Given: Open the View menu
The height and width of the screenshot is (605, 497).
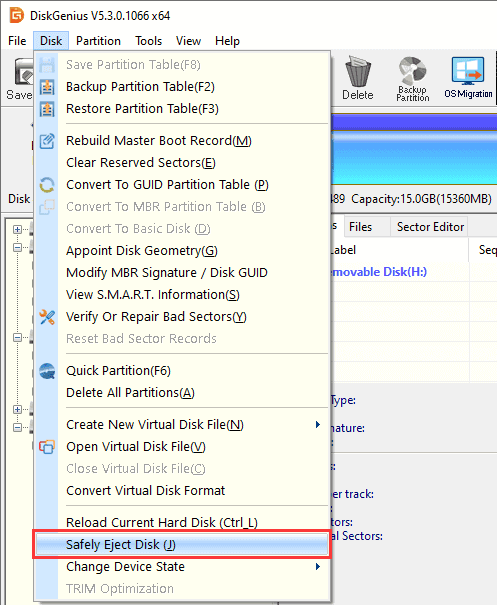Looking at the screenshot, I should pos(188,41).
